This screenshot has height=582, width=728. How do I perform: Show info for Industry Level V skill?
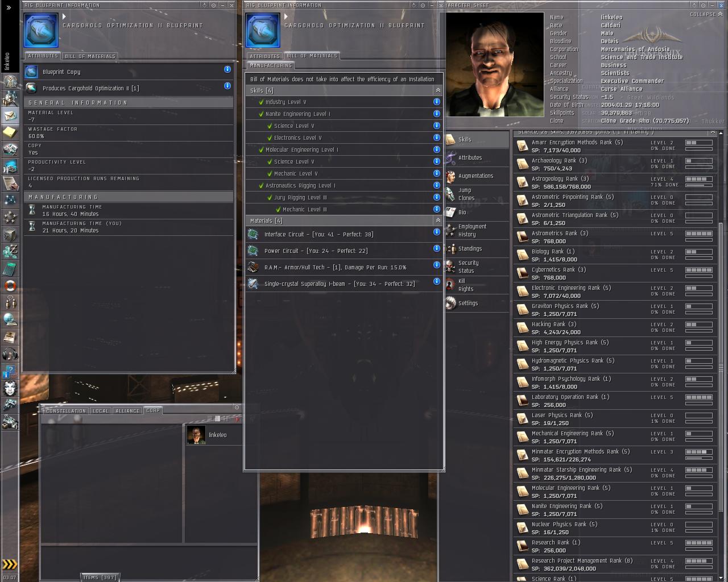pos(437,102)
